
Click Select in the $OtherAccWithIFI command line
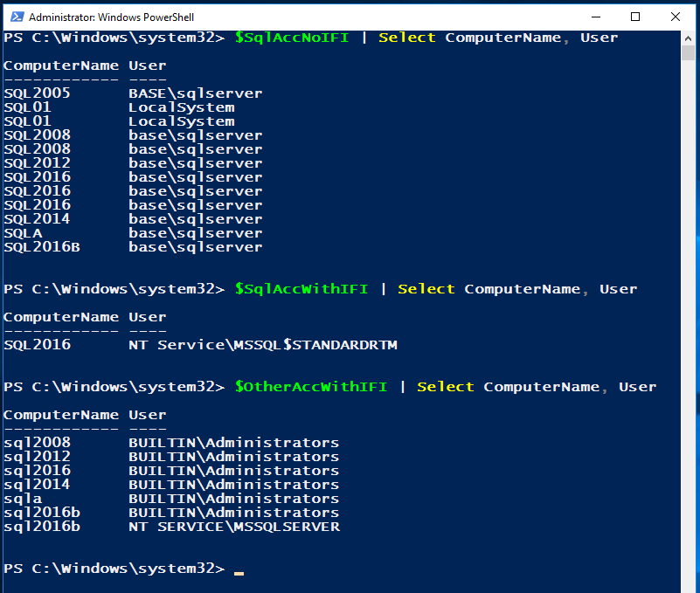tap(445, 387)
